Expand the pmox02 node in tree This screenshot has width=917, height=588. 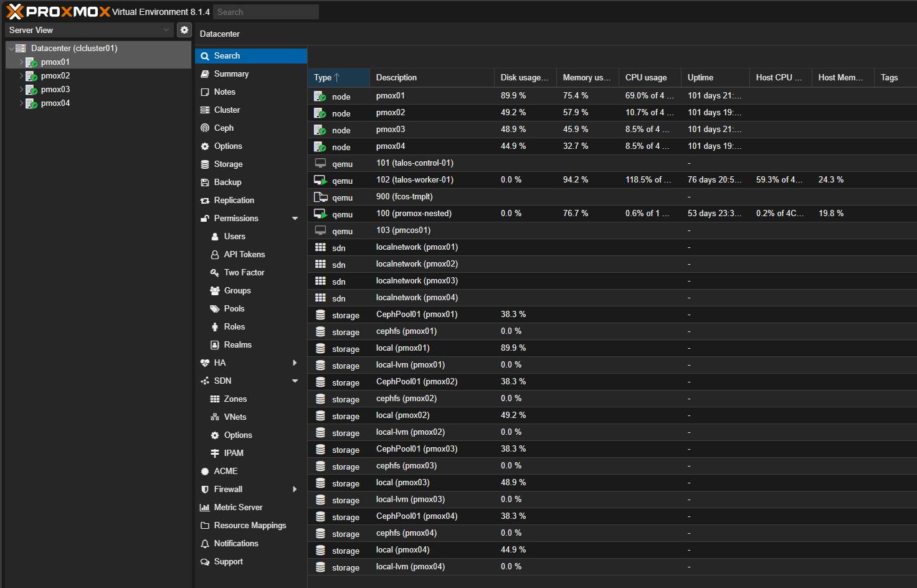21,76
